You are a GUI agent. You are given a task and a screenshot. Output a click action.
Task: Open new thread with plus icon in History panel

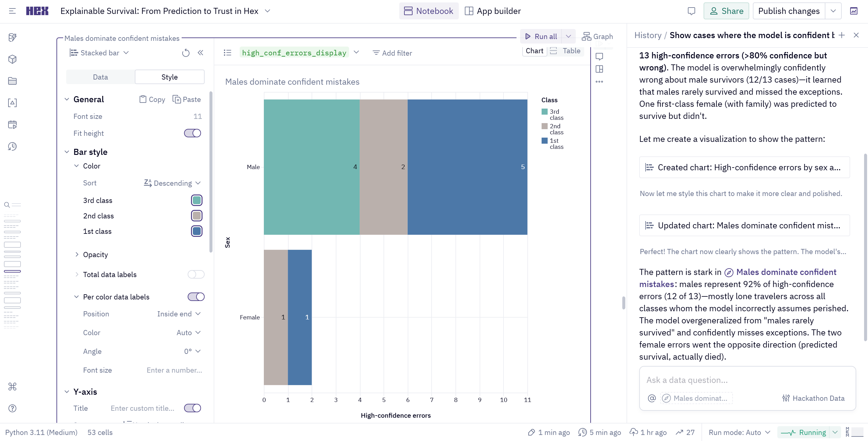coord(842,35)
